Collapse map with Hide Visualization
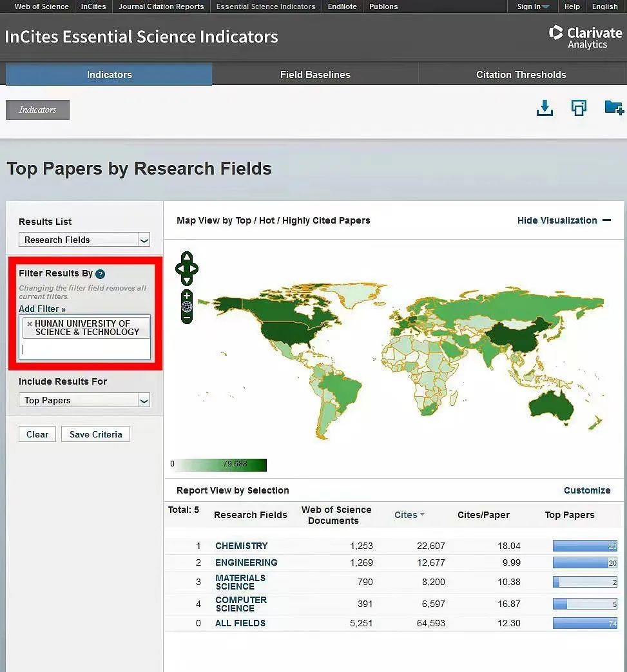The width and height of the screenshot is (627, 672). point(564,220)
